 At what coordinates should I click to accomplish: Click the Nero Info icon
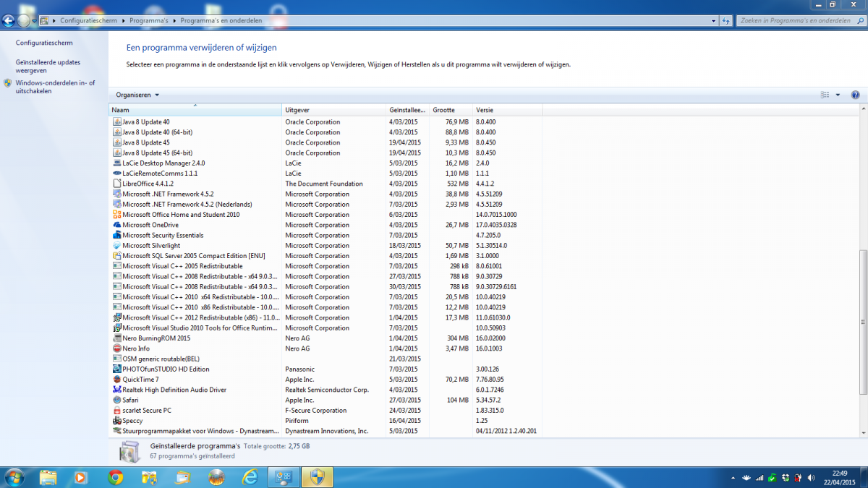tap(117, 348)
